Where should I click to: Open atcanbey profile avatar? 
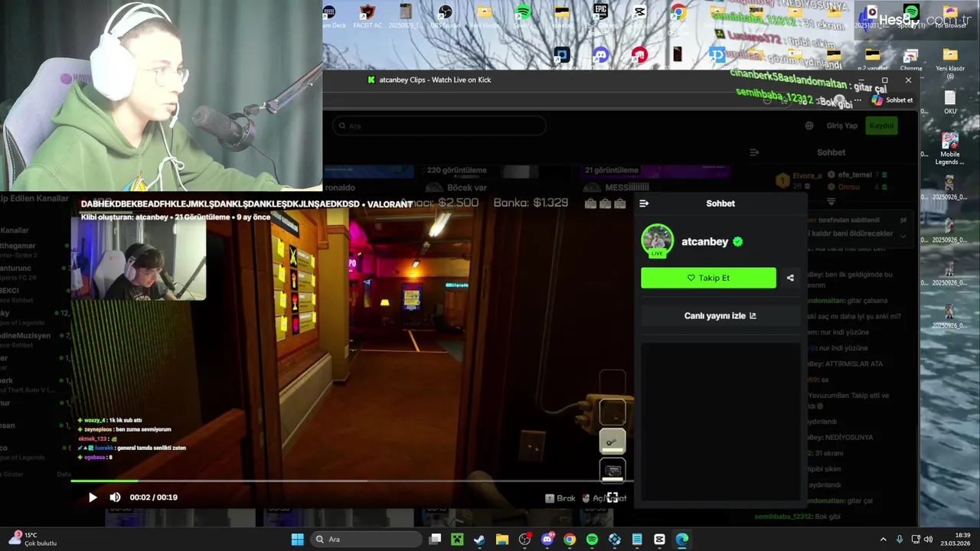click(657, 240)
